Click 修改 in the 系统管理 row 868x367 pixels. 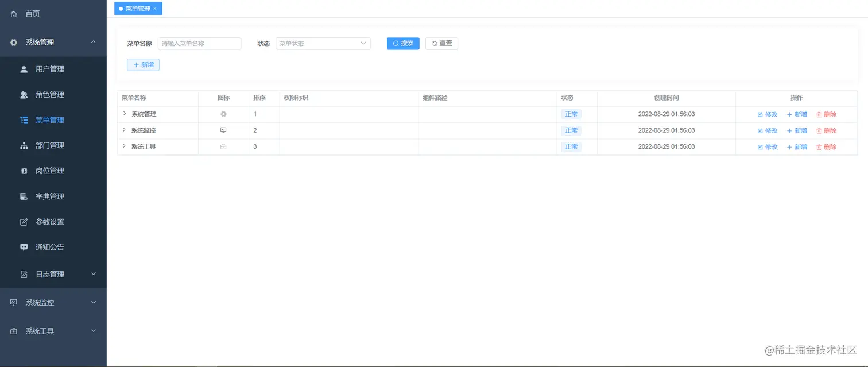768,114
